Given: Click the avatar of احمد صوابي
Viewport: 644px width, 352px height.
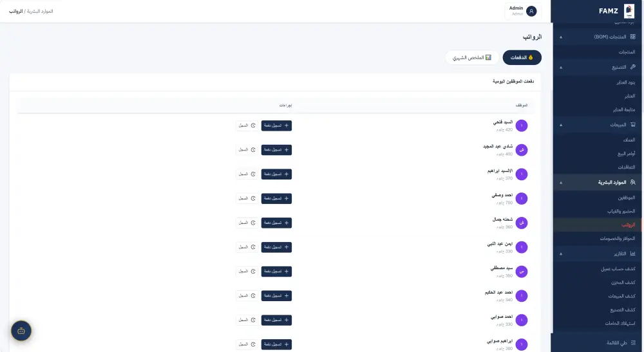Looking at the screenshot, I should pyautogui.click(x=521, y=320).
